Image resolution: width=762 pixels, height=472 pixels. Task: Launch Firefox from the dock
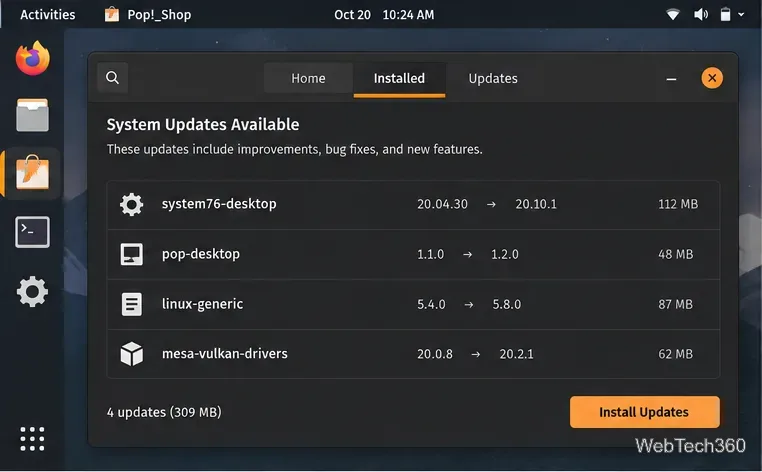[x=33, y=58]
